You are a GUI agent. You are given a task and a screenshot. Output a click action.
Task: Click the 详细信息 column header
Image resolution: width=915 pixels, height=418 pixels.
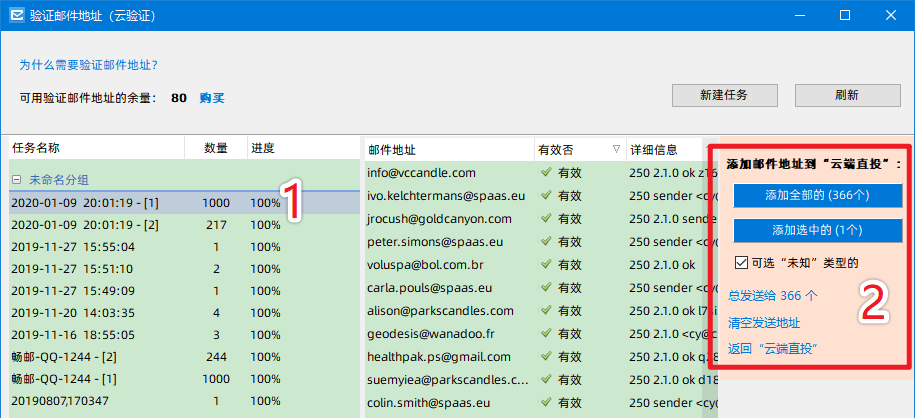[664, 149]
